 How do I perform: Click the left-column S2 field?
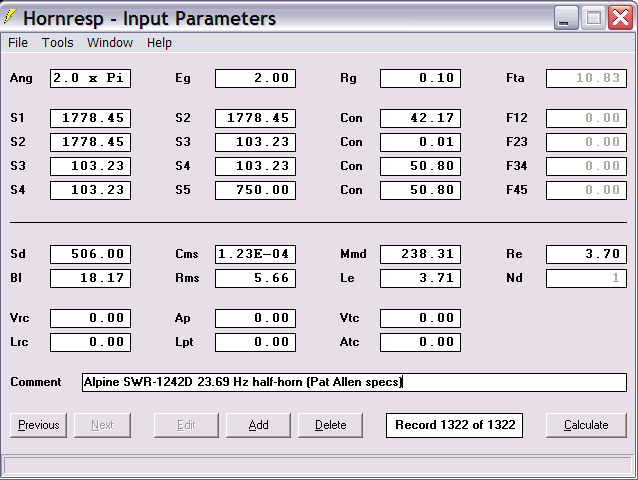click(90, 142)
